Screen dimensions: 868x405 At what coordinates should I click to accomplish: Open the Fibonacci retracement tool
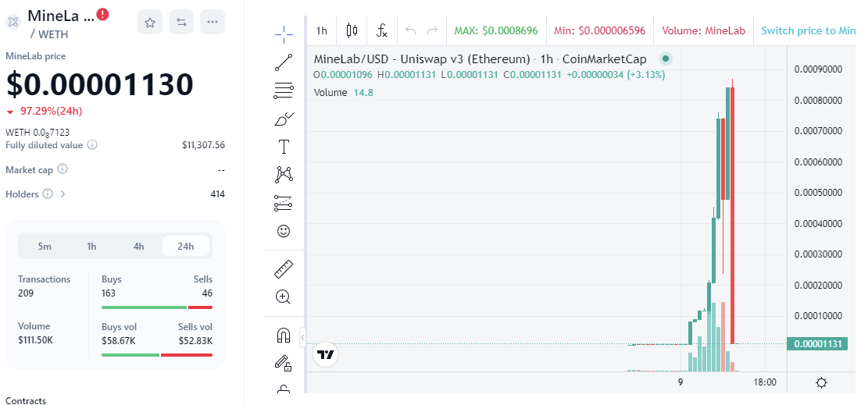[x=284, y=91]
